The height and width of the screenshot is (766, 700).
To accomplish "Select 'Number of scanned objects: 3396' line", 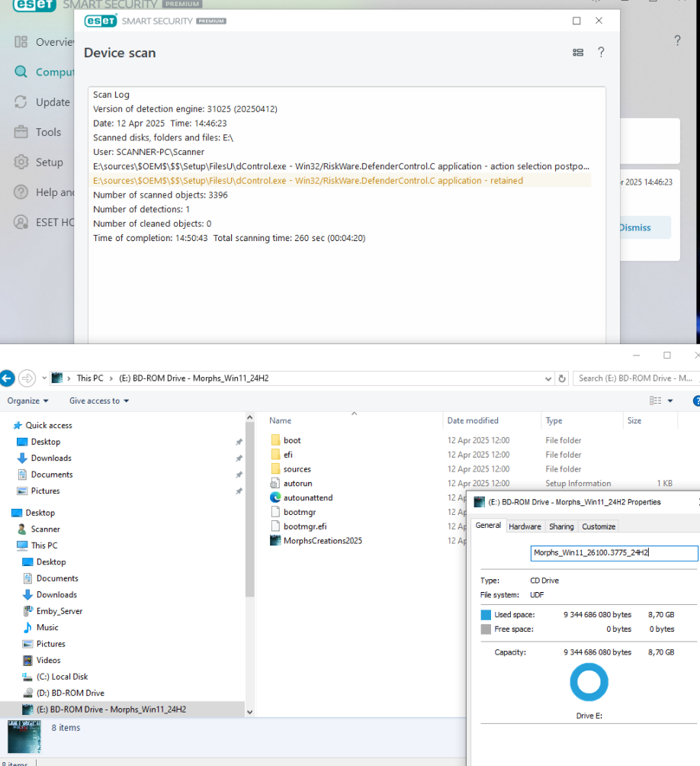I will (x=161, y=195).
